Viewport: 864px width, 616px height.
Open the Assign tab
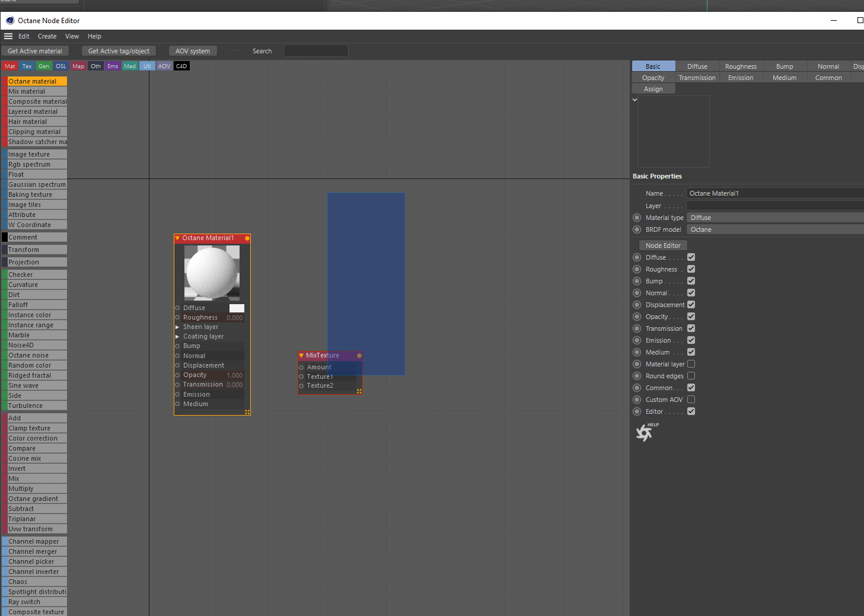pos(653,89)
